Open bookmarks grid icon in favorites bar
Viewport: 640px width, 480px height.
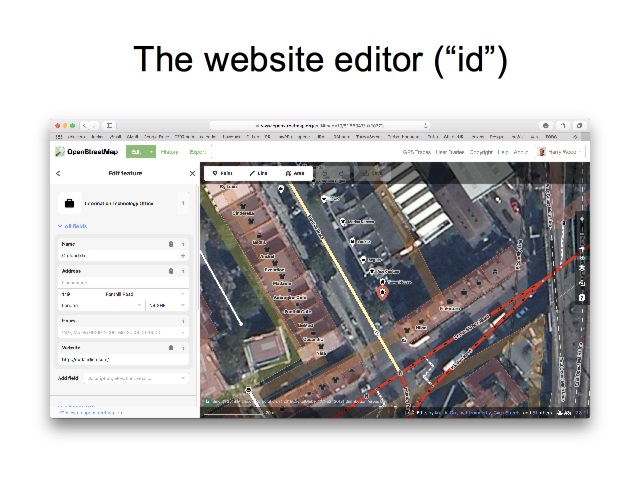tap(59, 137)
